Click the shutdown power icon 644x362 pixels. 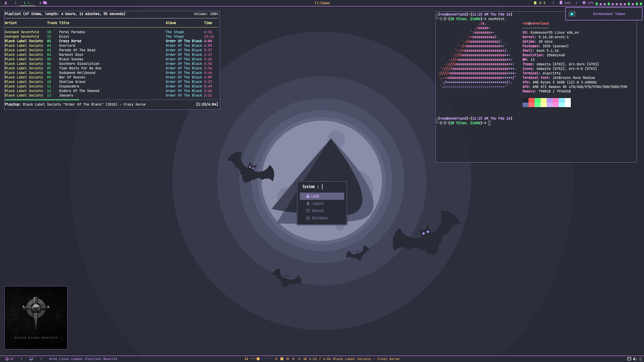(x=308, y=218)
